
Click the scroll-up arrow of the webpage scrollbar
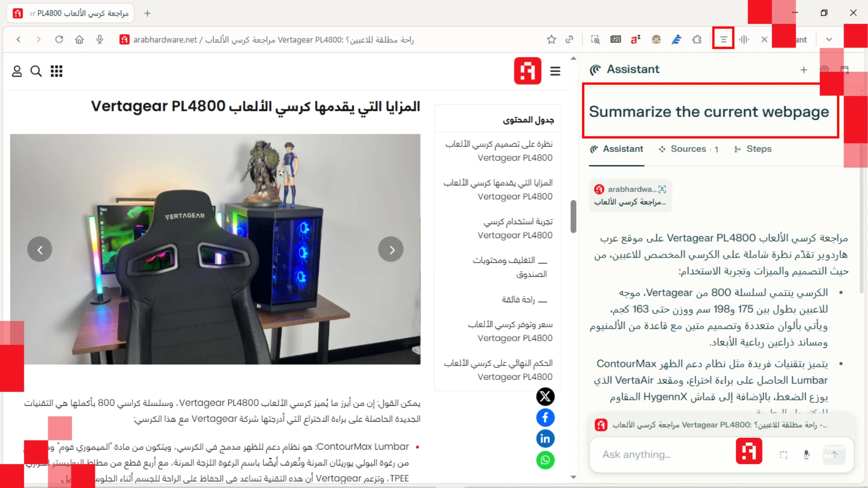pos(573,58)
